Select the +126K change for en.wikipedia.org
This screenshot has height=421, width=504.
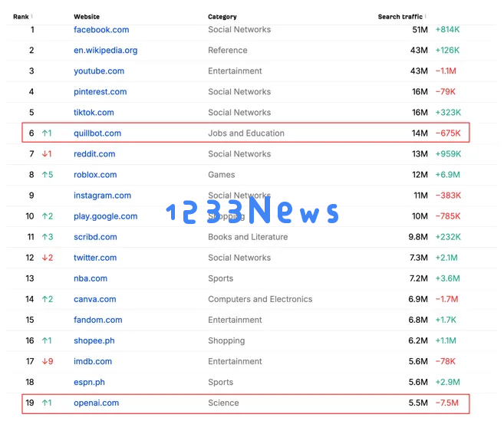(x=447, y=50)
